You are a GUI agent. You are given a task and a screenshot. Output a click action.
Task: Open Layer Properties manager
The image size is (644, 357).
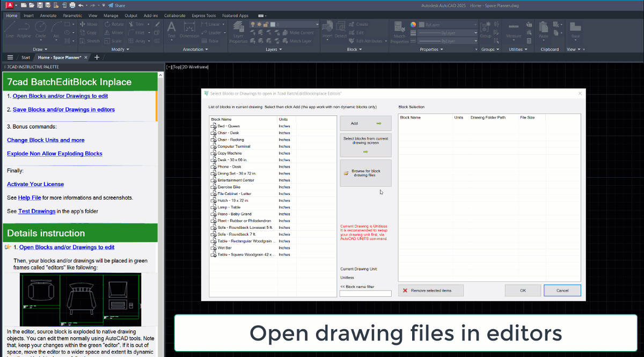click(x=238, y=32)
